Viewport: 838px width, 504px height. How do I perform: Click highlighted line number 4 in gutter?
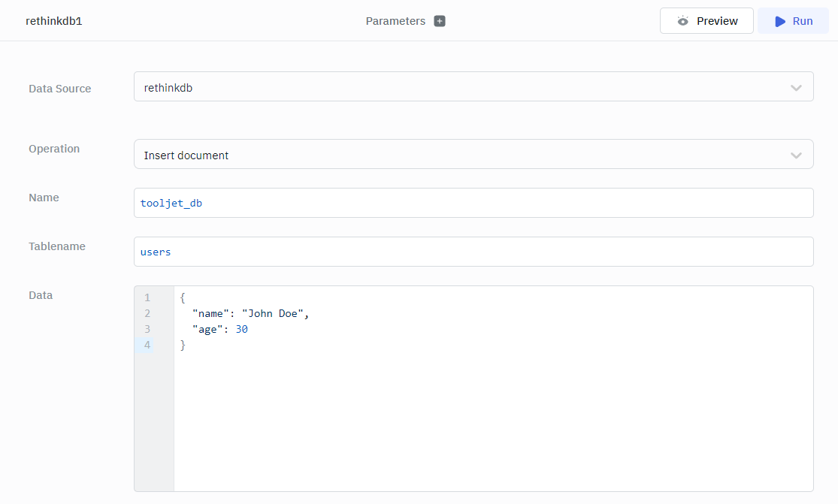[x=147, y=345]
